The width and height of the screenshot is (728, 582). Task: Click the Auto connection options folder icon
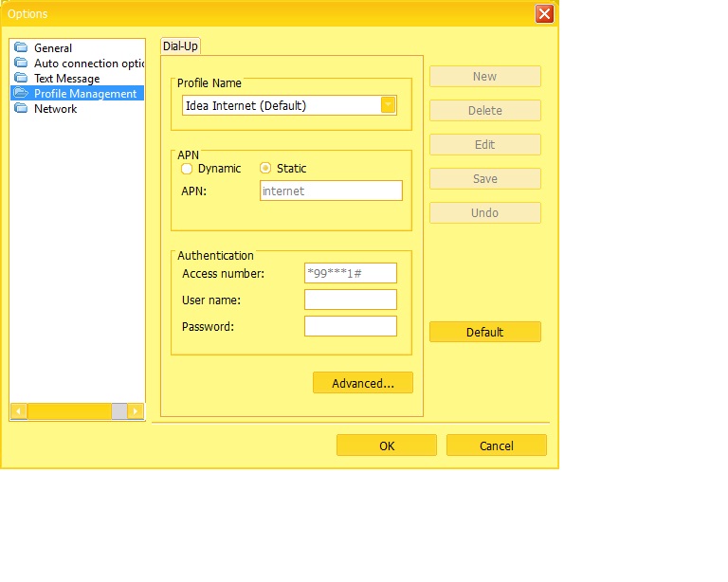[21, 64]
